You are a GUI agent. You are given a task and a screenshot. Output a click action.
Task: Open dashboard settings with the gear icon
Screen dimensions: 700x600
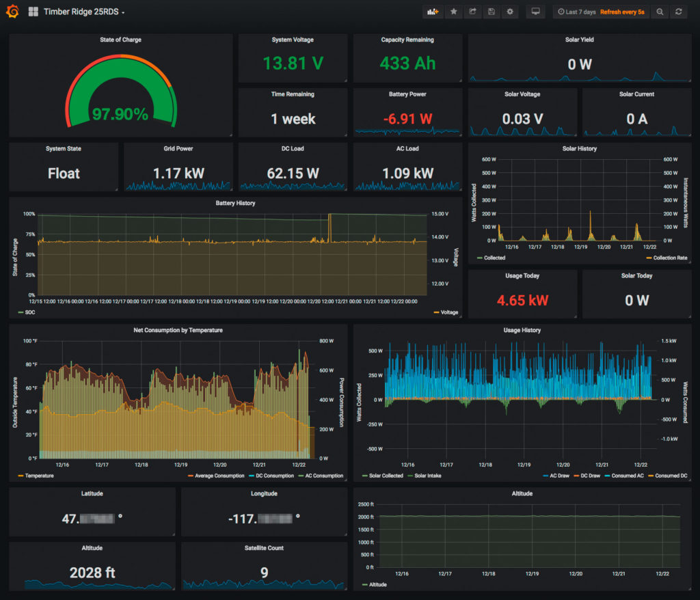(x=510, y=12)
